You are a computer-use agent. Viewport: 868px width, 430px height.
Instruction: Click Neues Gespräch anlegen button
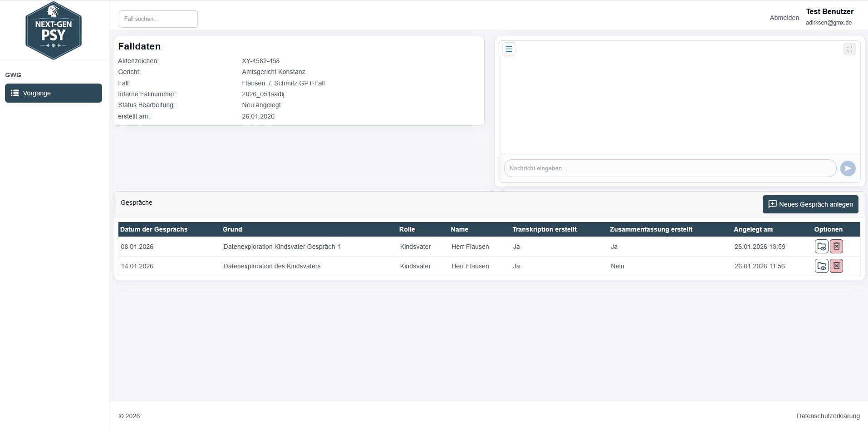[810, 204]
